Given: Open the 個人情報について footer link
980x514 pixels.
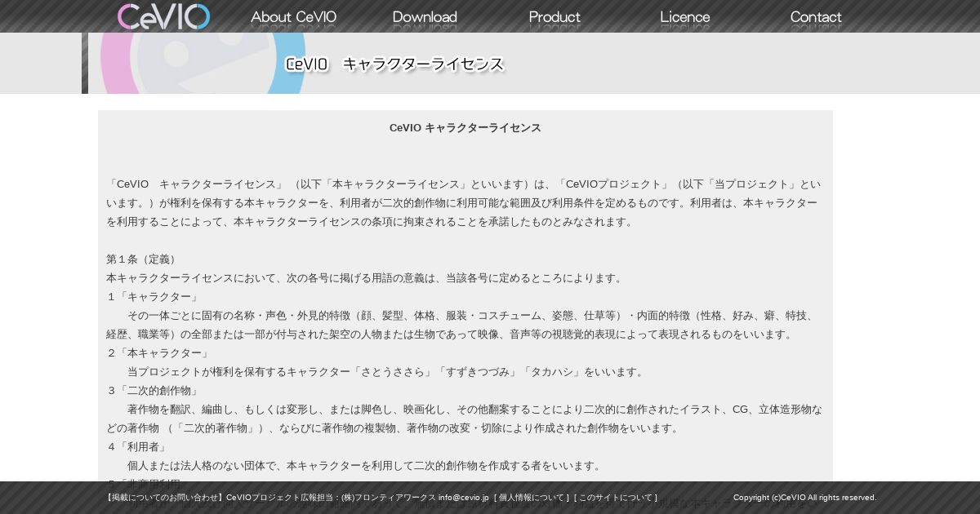Looking at the screenshot, I should point(532,498).
